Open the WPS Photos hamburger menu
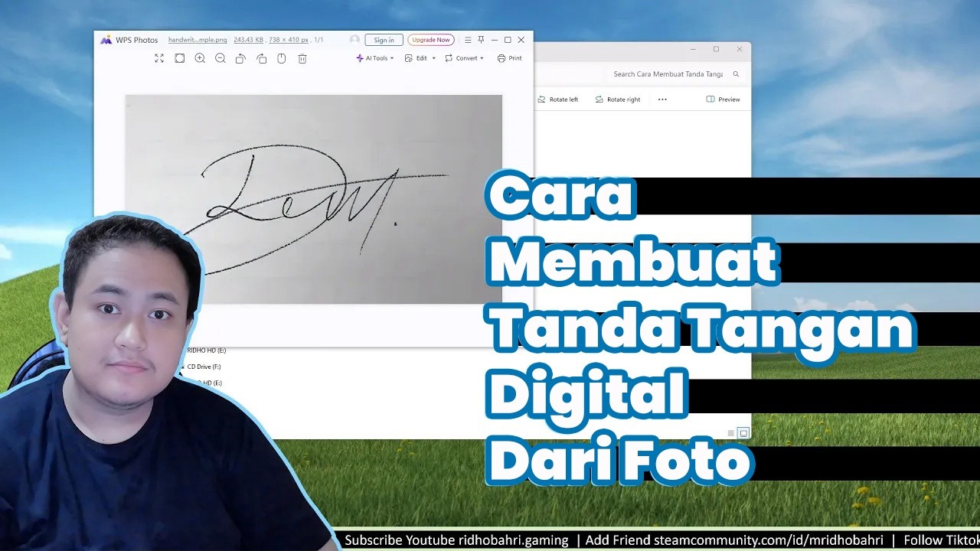This screenshot has height=551, width=980. (x=468, y=40)
